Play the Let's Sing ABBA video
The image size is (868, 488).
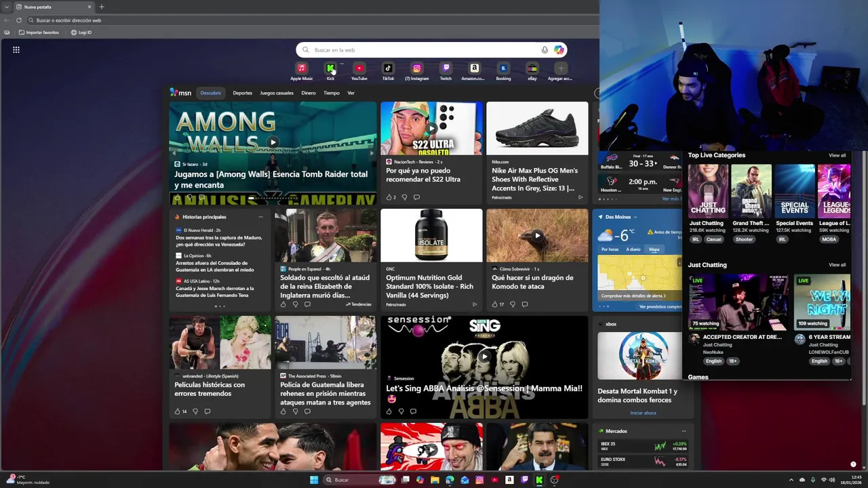(484, 357)
